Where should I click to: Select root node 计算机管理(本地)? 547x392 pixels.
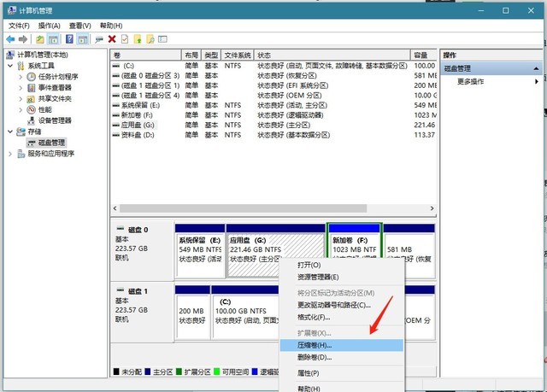[43, 55]
